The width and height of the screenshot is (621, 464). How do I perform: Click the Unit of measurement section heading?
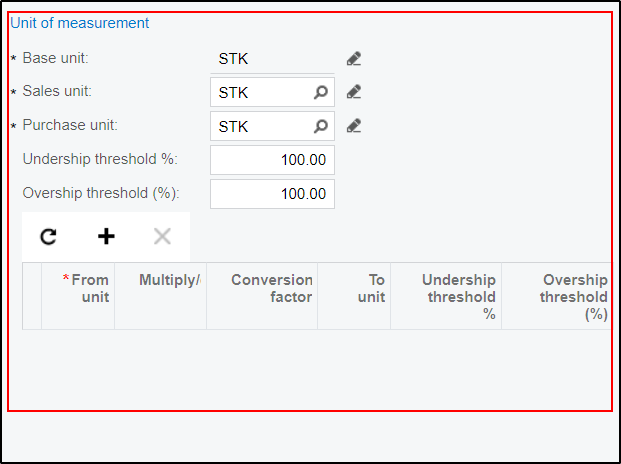79,23
